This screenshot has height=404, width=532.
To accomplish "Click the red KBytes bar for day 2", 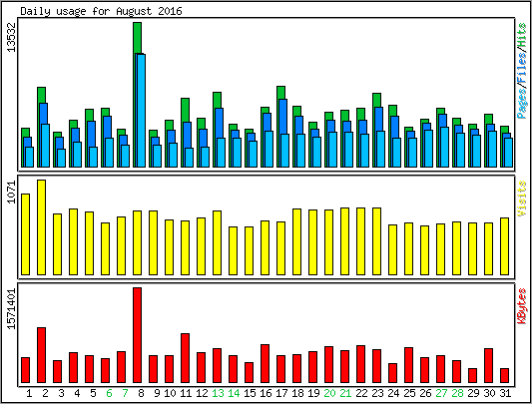I will 41,355.
